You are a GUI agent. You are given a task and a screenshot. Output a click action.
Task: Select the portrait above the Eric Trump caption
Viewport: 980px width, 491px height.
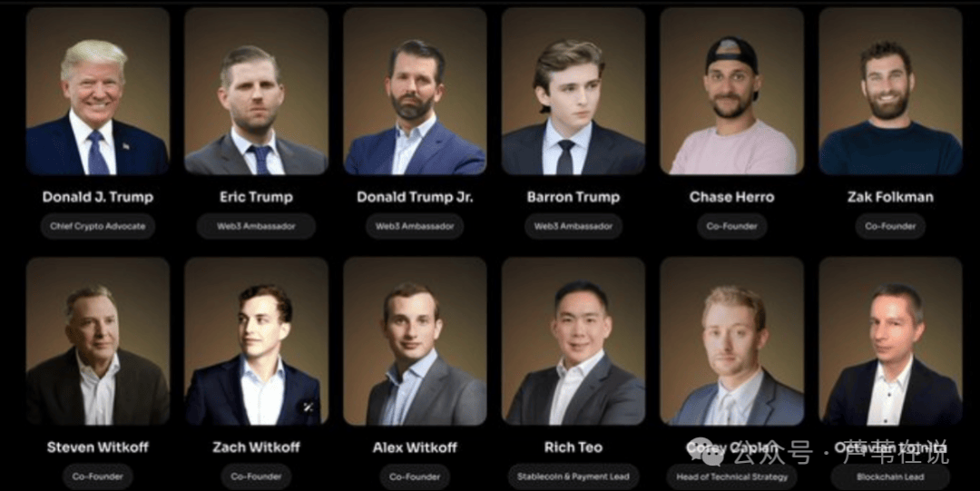[256, 92]
